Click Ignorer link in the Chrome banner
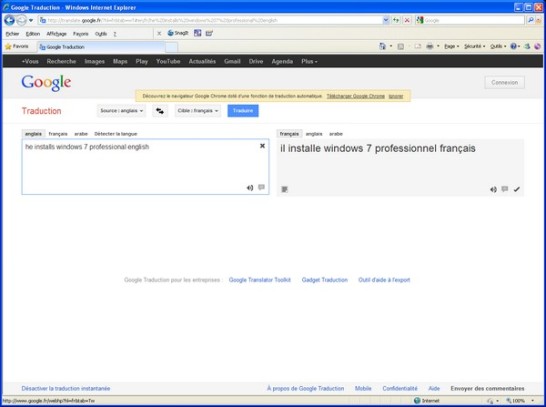The image size is (546, 407). pyautogui.click(x=396, y=96)
